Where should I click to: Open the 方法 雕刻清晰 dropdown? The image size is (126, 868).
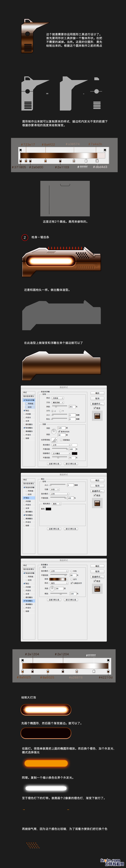58,403
